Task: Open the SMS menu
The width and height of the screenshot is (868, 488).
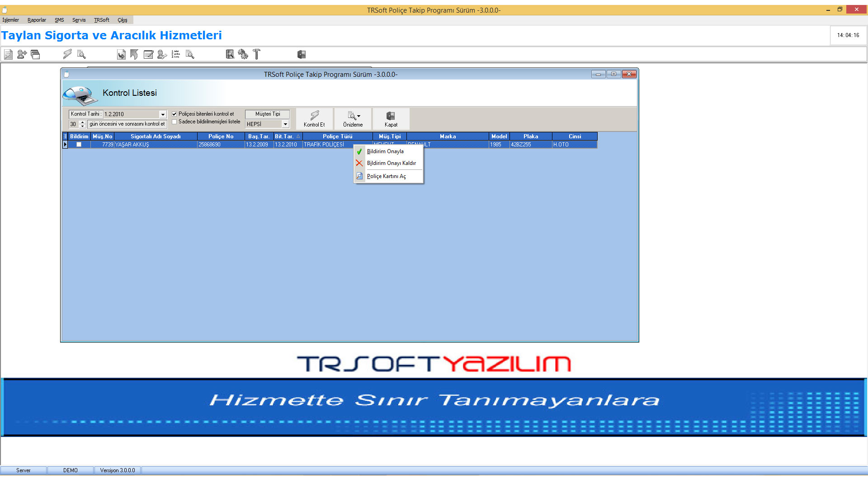Action: [59, 20]
